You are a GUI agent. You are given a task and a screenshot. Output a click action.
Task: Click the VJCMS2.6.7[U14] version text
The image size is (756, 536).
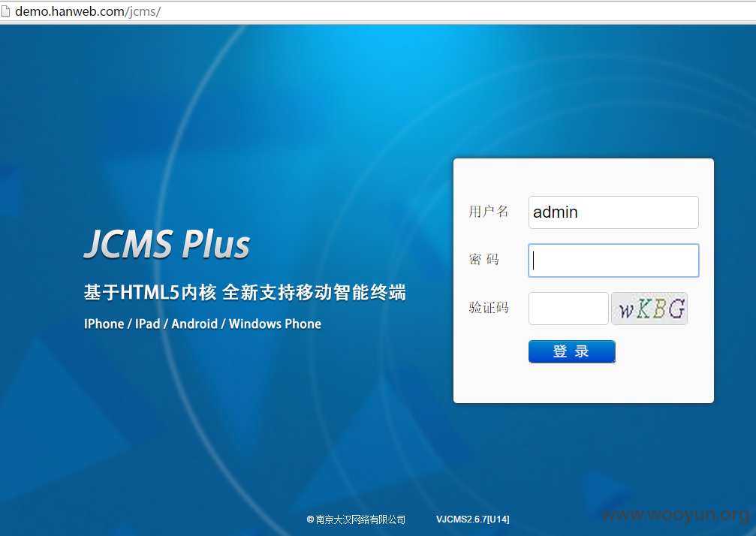click(472, 519)
